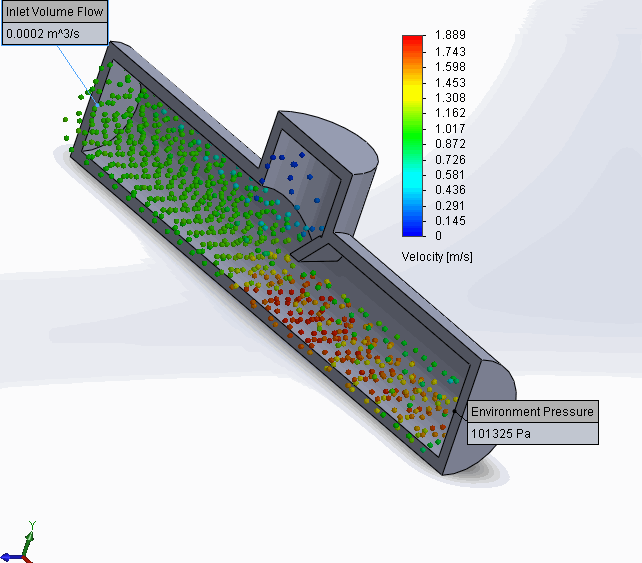Click the 101325 Pa pressure value
This screenshot has width=642, height=563.
532,433
